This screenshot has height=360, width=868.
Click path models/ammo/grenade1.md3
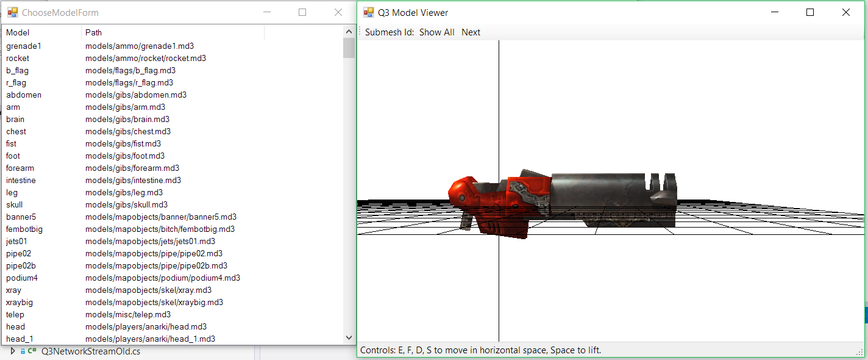[140, 46]
